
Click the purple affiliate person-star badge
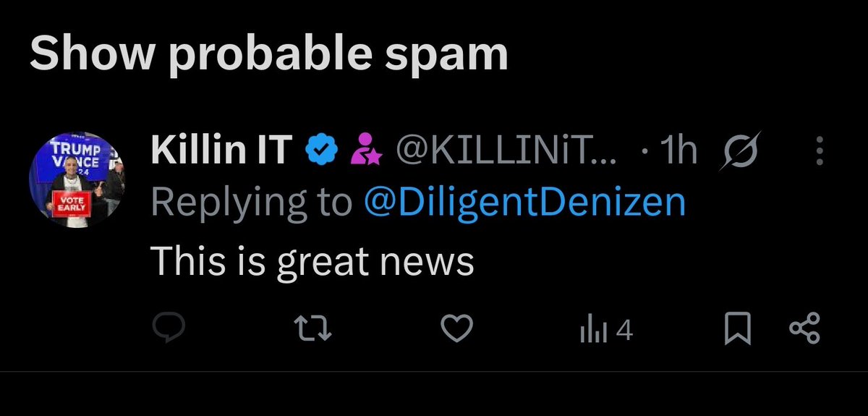(x=364, y=152)
